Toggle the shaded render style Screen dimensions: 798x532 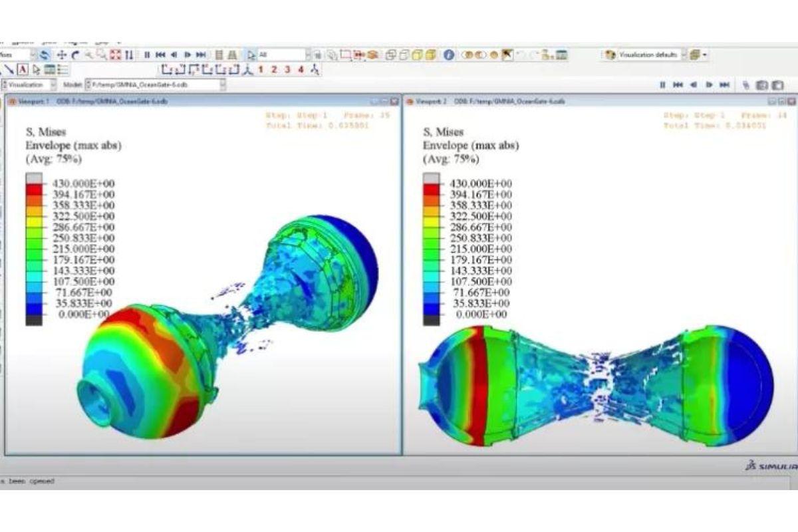pos(430,55)
